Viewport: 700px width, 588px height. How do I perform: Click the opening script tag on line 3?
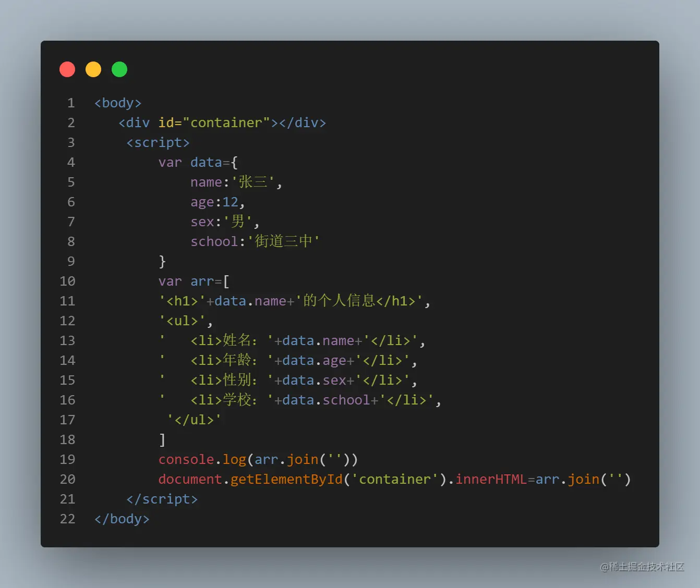coord(158,142)
